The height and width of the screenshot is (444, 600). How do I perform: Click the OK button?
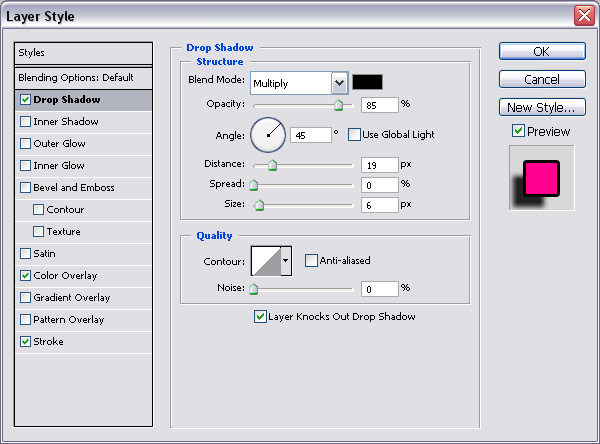tap(541, 52)
